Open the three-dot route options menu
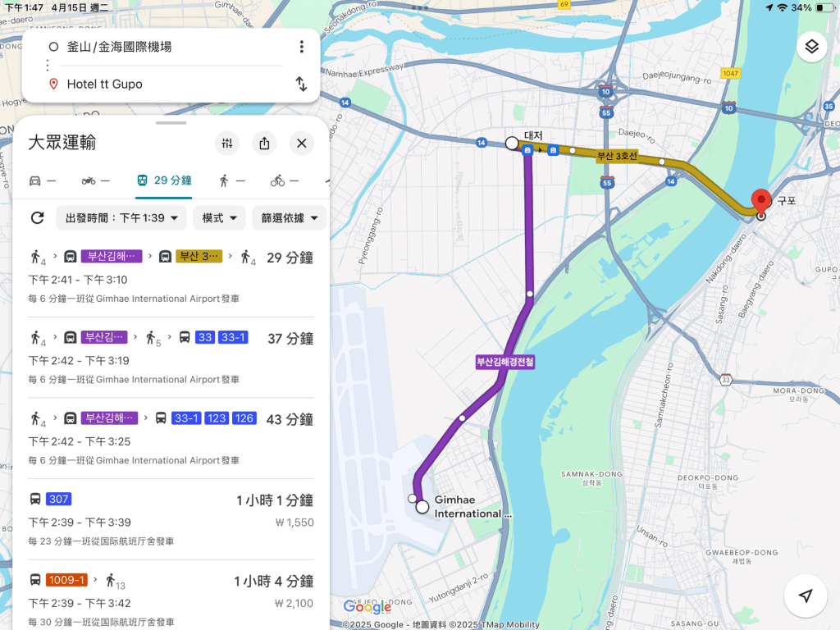840x630 pixels. click(302, 47)
